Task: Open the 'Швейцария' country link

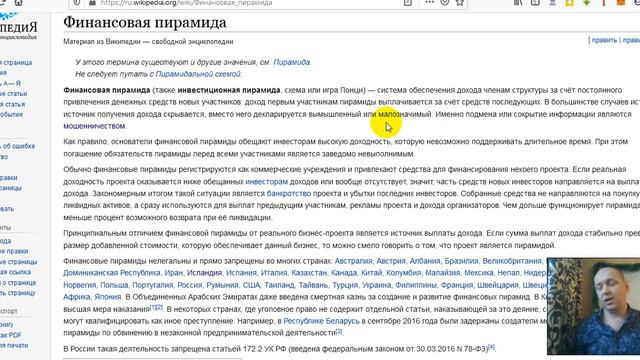Action: (498, 285)
